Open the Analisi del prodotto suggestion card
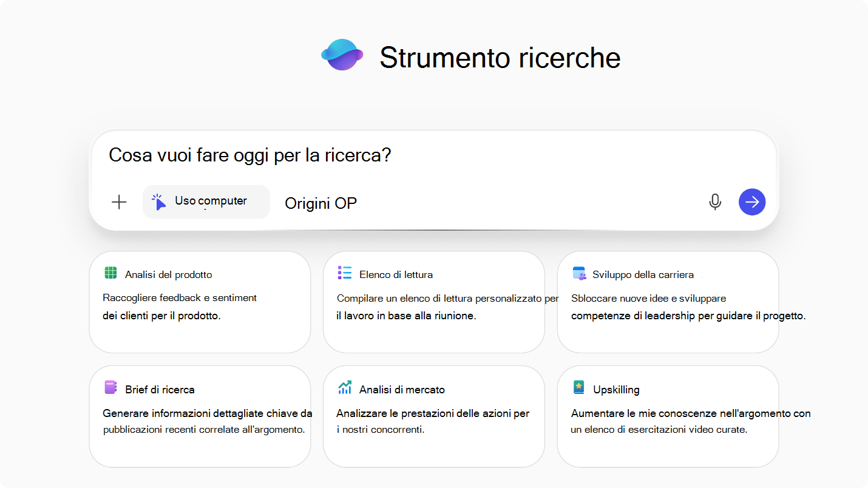The width and height of the screenshot is (868, 488). pos(200,302)
